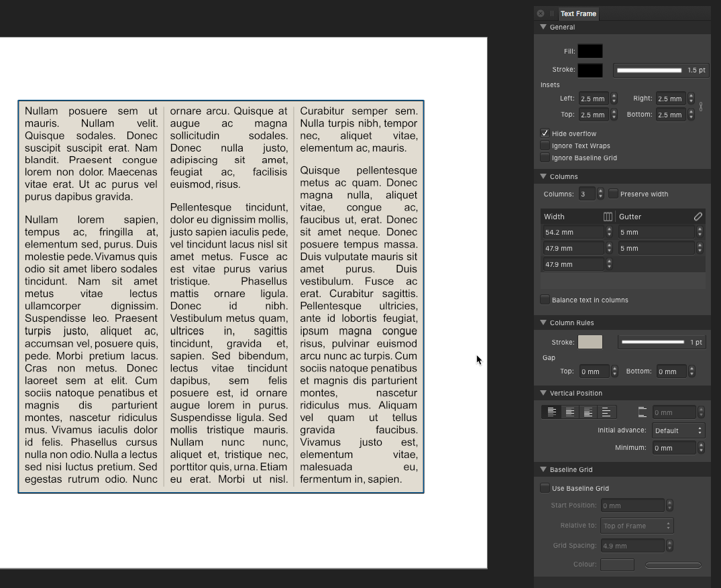The width and height of the screenshot is (721, 588).
Task: Enable Ignore Text Wraps
Action: click(x=545, y=145)
